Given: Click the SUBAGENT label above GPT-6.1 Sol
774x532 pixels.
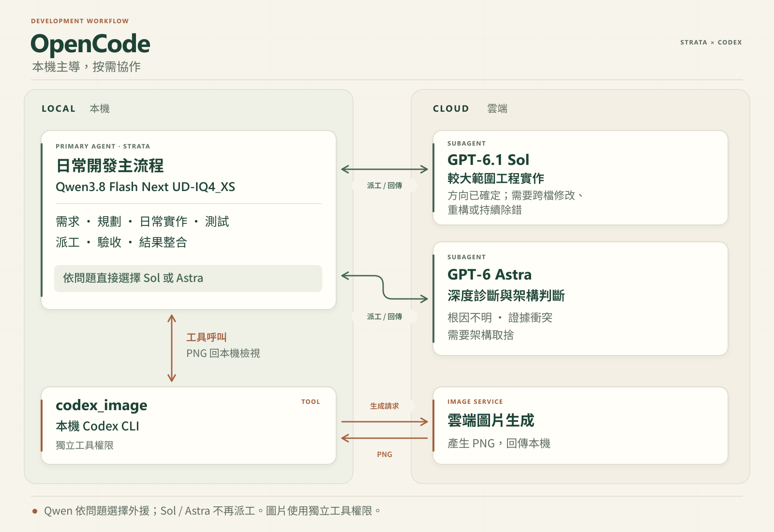Looking at the screenshot, I should 466,144.
